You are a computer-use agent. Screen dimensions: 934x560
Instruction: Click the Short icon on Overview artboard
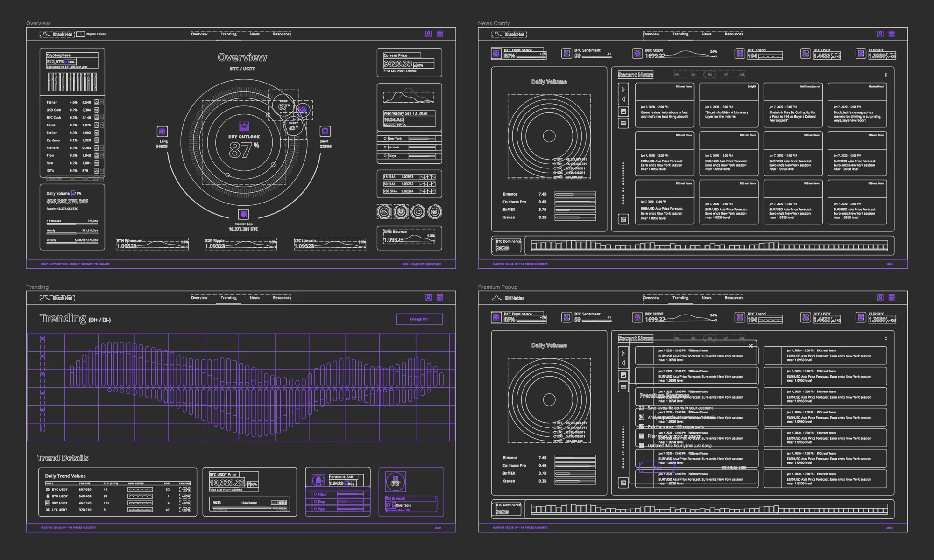click(325, 131)
